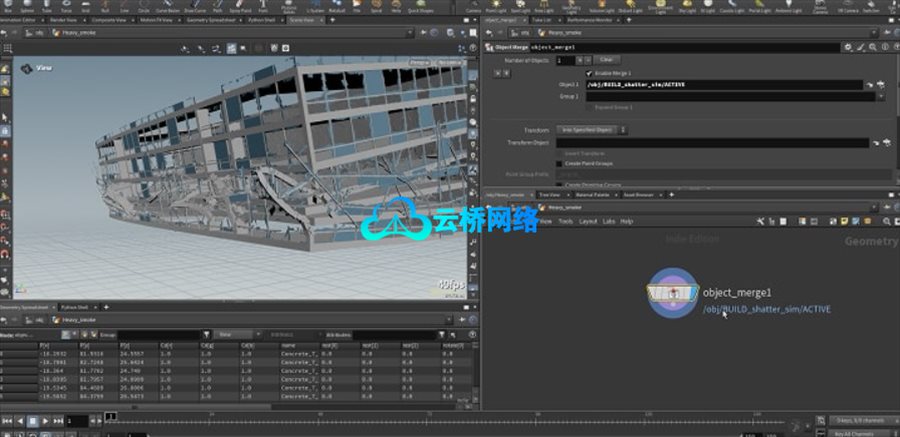This screenshot has width=900, height=437.
Task: Add a Point Light from shelf
Action: point(501,8)
